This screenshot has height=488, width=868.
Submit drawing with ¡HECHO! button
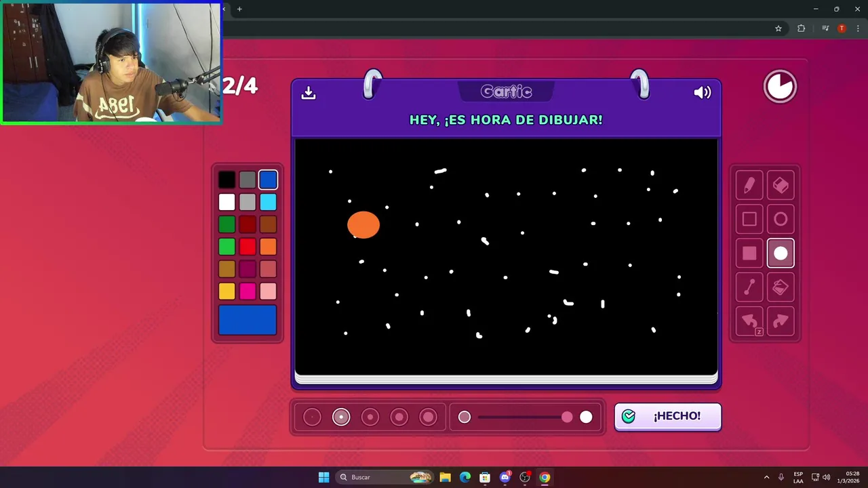(668, 416)
